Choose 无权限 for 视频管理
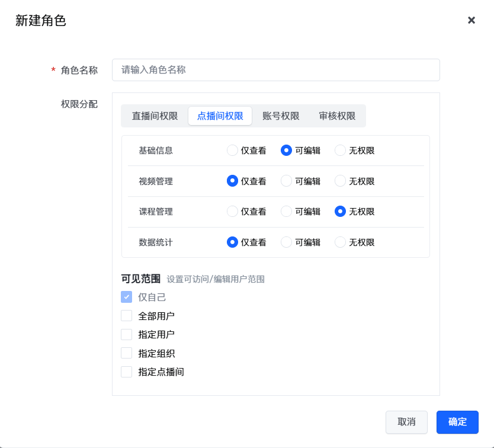Viewport: 494px width, 448px height. (341, 181)
